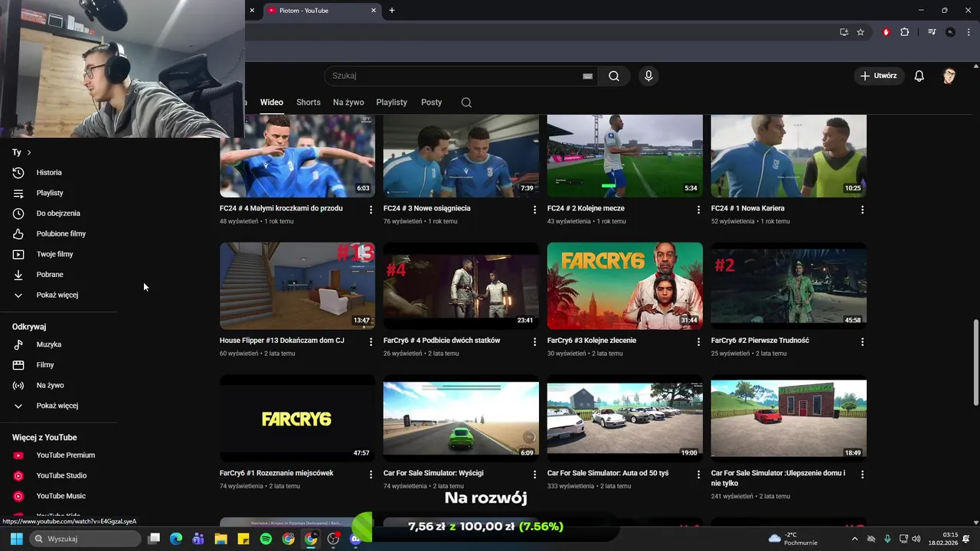Open the Historia history entry in sidebar
This screenshot has height=551, width=980.
tap(49, 172)
